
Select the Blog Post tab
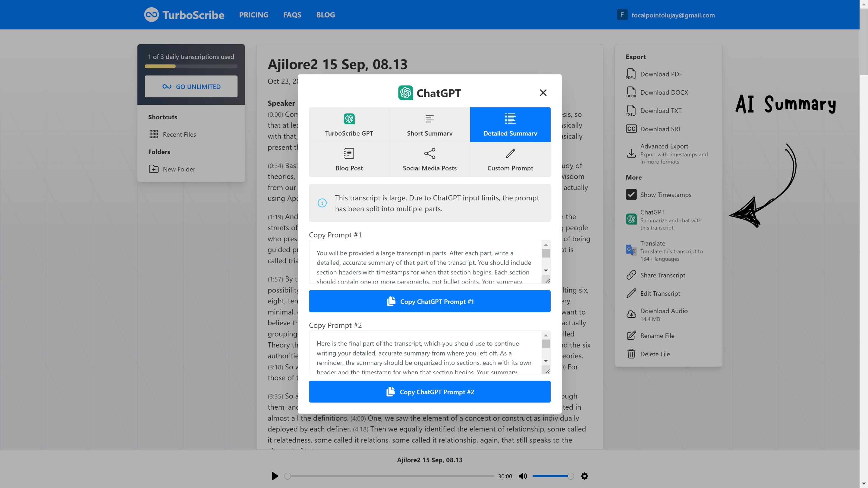[349, 159]
